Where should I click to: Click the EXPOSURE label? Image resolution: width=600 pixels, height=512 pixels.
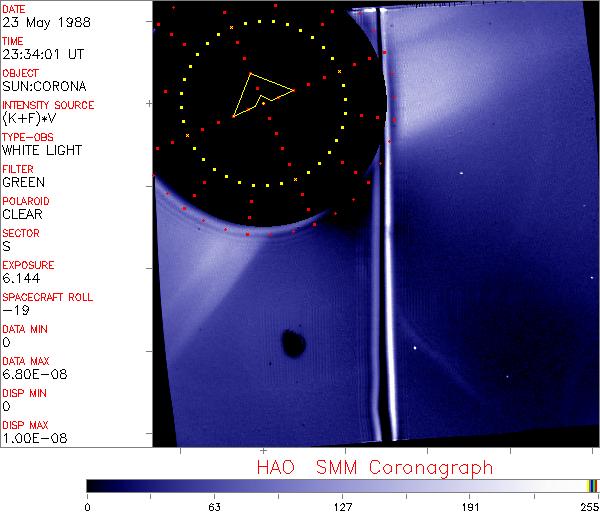tap(28, 265)
